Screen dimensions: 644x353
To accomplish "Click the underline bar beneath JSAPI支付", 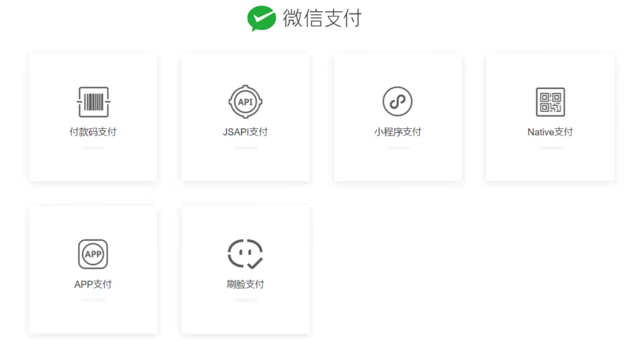I will point(246,148).
